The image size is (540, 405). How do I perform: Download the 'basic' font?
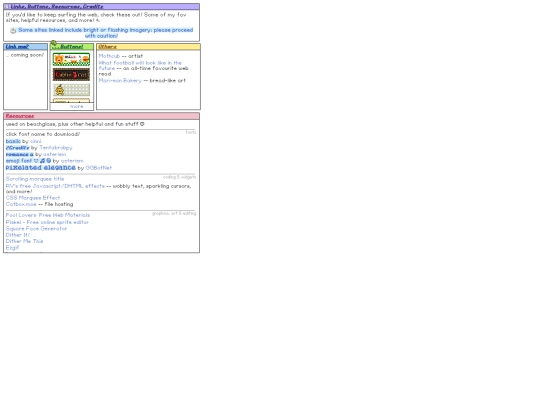pos(13,141)
